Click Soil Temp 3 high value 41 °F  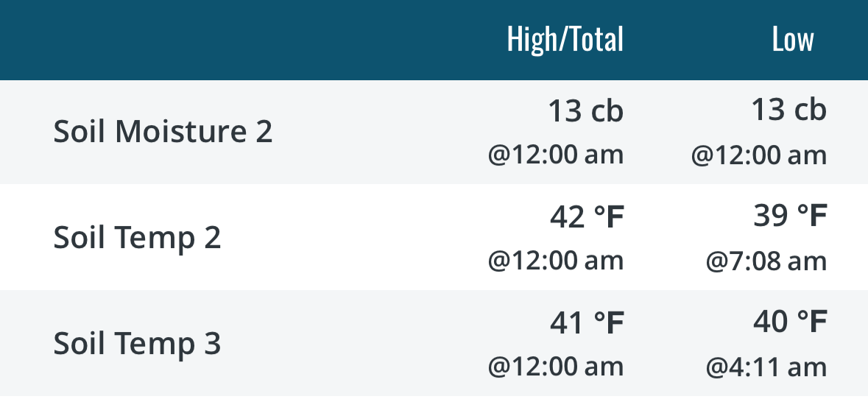click(x=587, y=323)
